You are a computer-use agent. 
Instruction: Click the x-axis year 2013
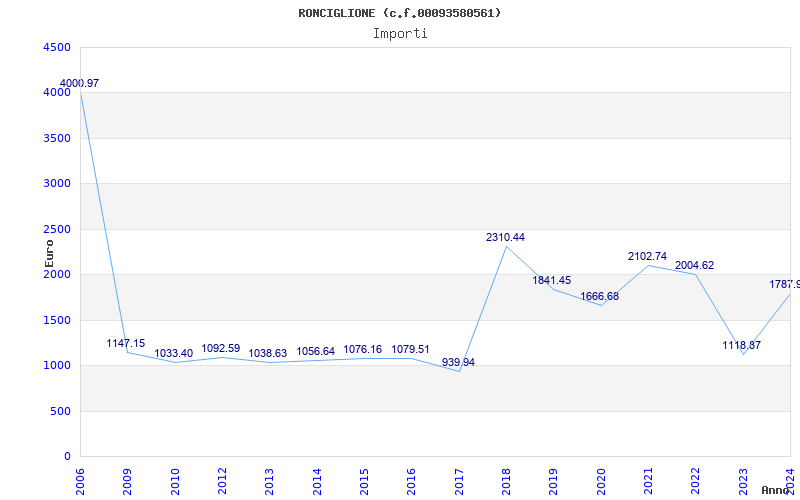(x=269, y=482)
